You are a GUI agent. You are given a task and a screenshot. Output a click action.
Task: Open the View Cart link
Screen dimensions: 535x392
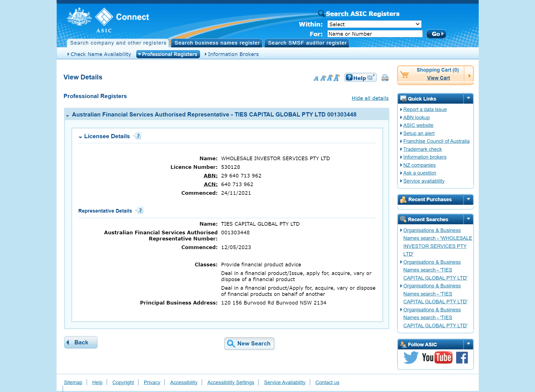point(438,78)
